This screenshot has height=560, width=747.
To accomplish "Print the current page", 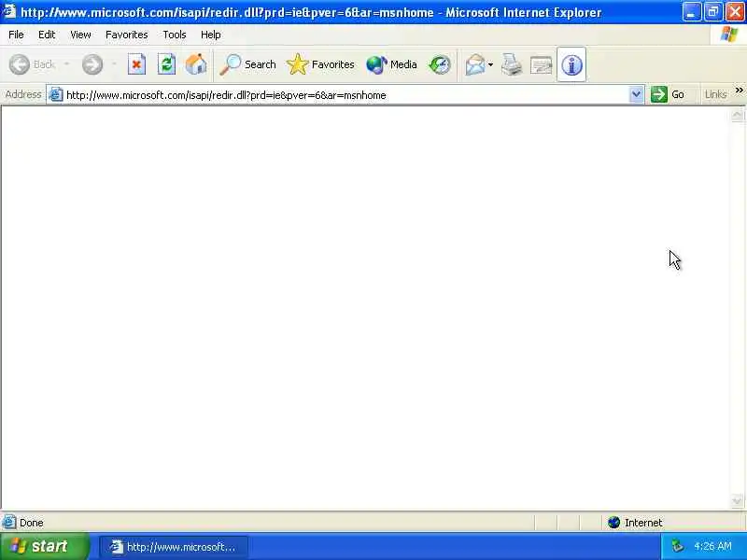I will click(x=512, y=64).
